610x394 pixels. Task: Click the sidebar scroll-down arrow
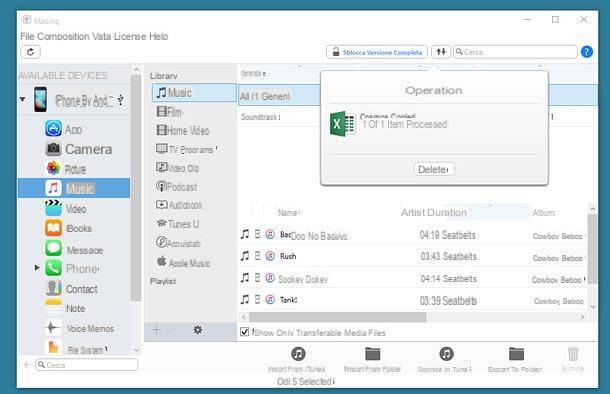[136, 350]
